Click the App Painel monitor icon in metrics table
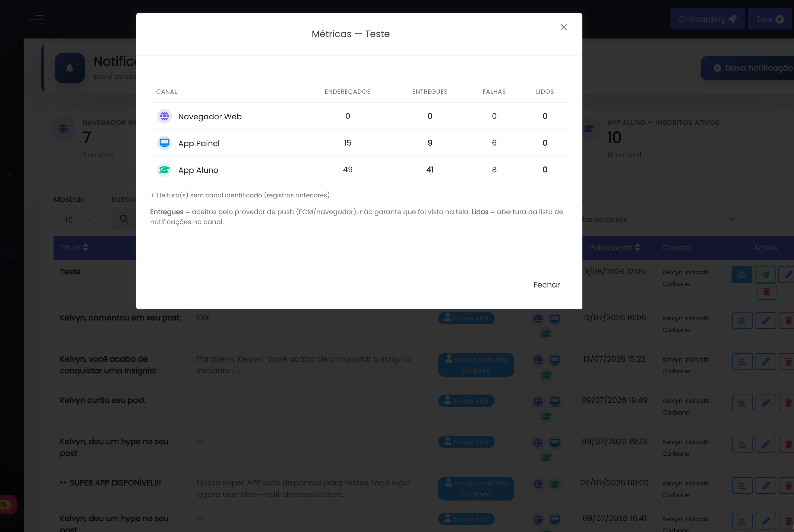 [x=164, y=143]
